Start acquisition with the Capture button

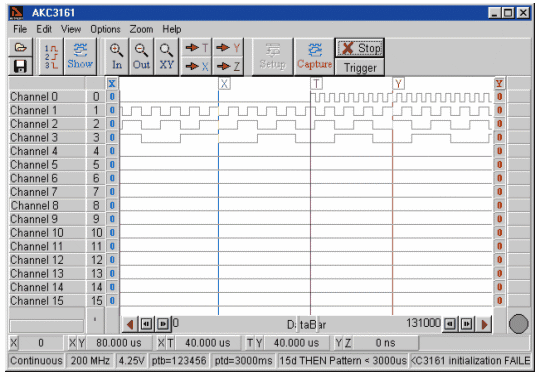pyautogui.click(x=315, y=57)
